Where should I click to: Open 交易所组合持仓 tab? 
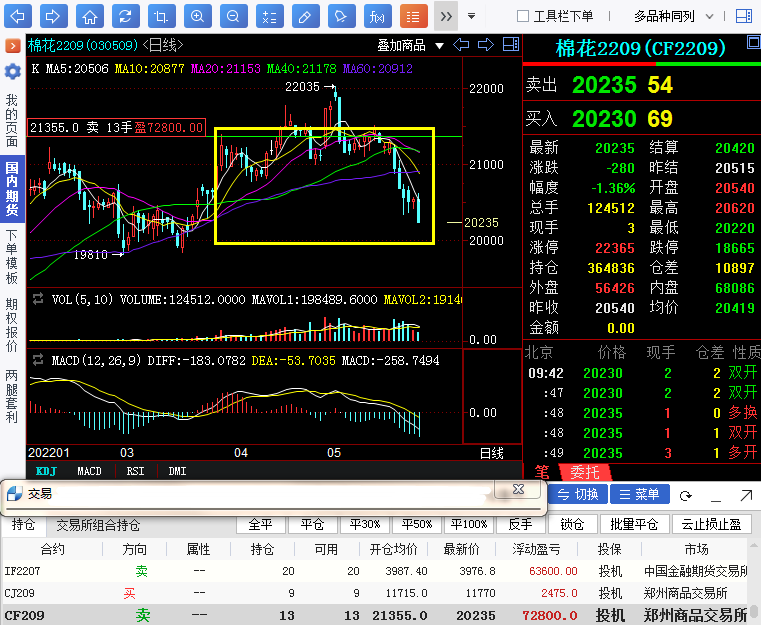98,525
